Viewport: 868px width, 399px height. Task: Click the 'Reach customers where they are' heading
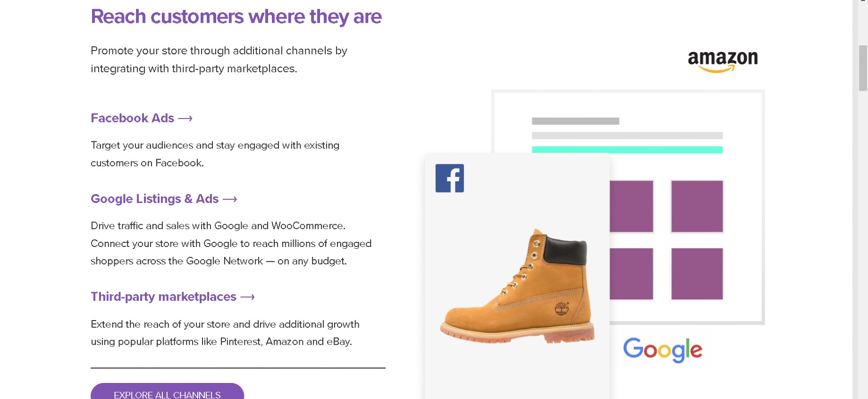(x=236, y=17)
